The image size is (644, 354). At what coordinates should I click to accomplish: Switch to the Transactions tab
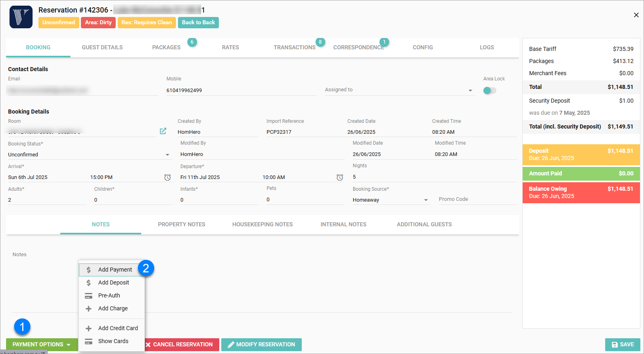pyautogui.click(x=294, y=48)
